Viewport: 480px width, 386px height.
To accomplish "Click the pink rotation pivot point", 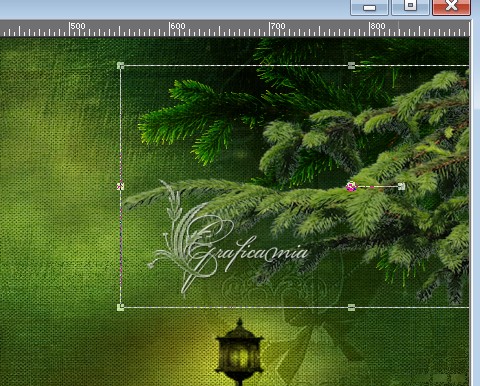I will click(351, 187).
